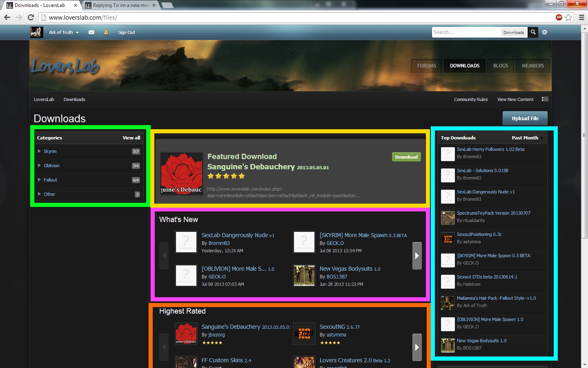Click the LoversLab breadcrumb link
The width and height of the screenshot is (588, 368).
pyautogui.click(x=44, y=99)
